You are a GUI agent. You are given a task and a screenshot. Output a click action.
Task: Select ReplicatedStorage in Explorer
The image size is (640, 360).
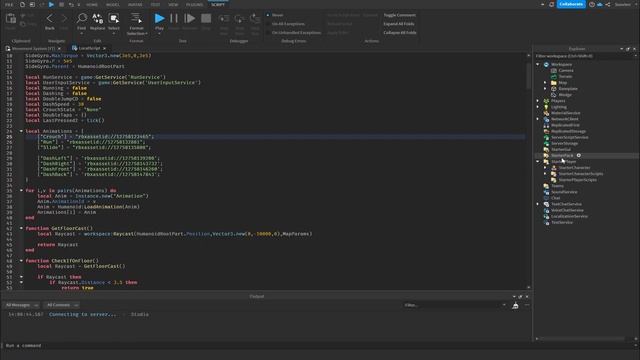[x=568, y=131]
